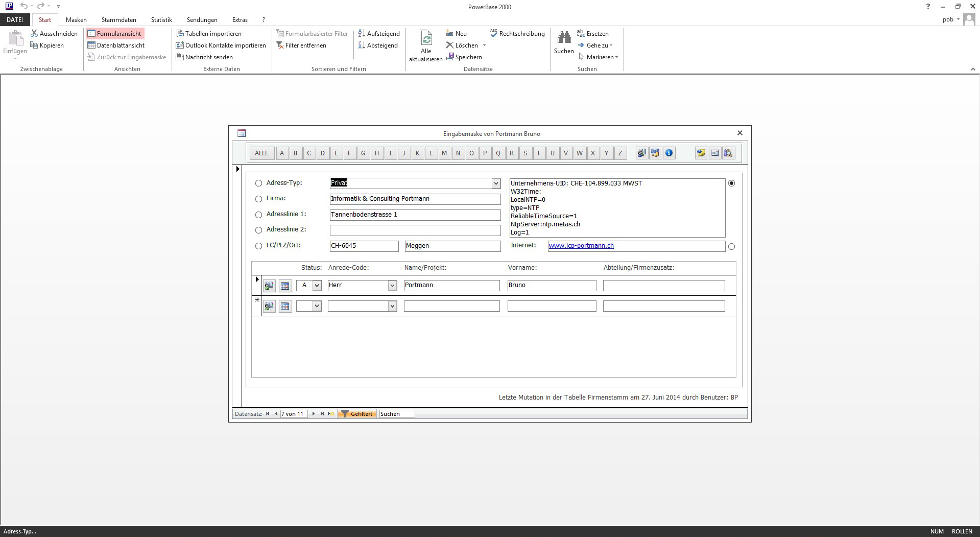Click undo arrow in title bar
Viewport: 980px width, 537px height.
[24, 6]
